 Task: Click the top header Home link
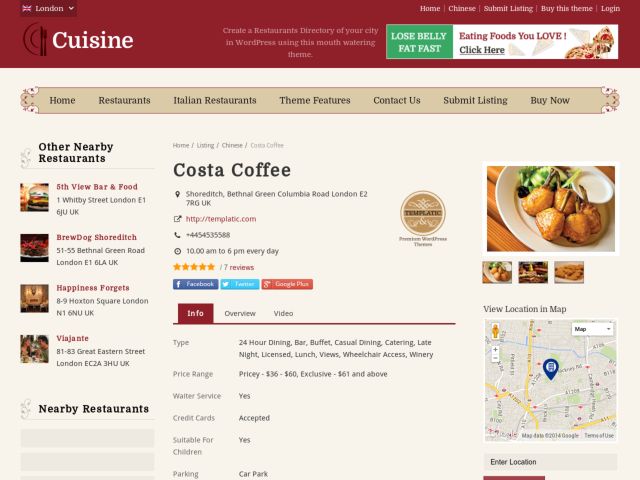click(430, 8)
